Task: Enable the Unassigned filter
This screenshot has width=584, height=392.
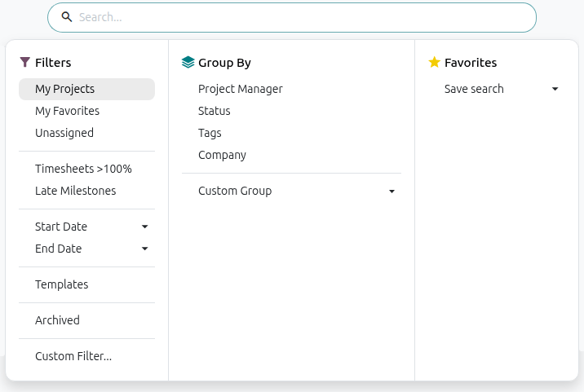Action: pyautogui.click(x=86, y=133)
